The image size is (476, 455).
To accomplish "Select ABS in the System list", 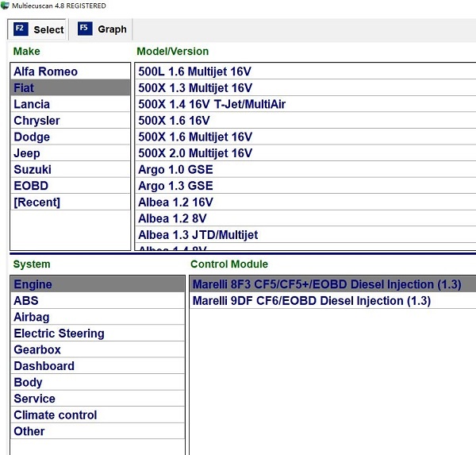I will pyautogui.click(x=26, y=301).
